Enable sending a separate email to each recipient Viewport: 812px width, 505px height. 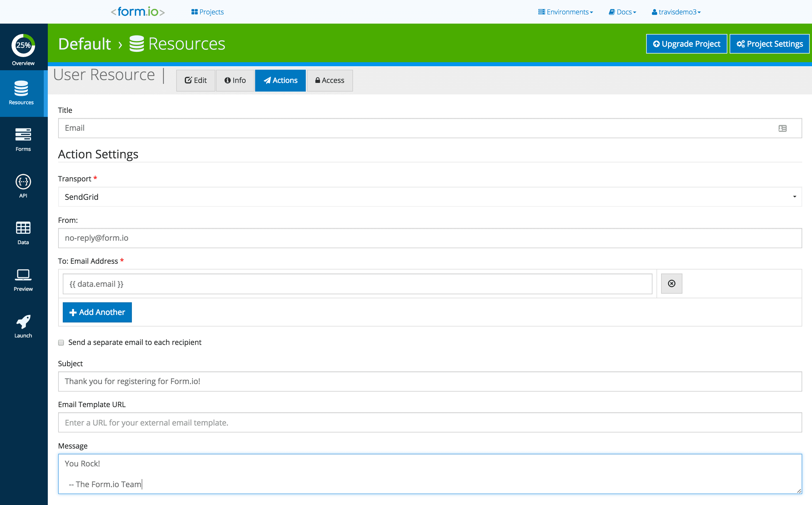coord(61,342)
